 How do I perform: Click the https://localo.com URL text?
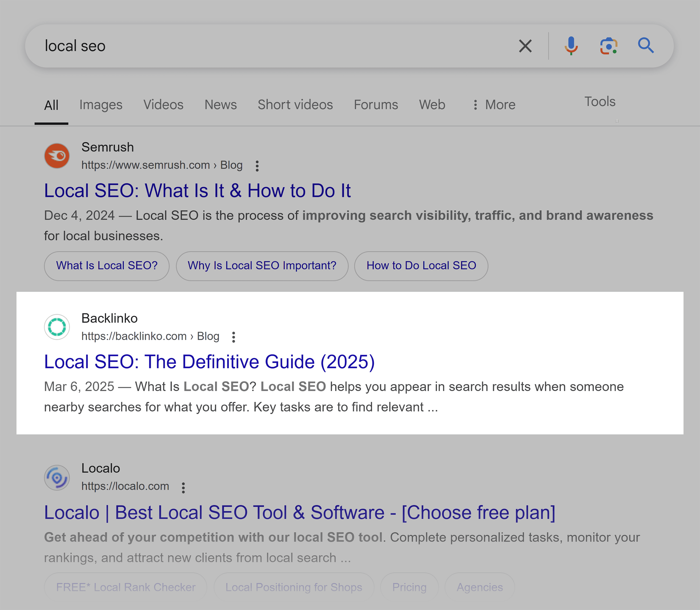pos(125,487)
